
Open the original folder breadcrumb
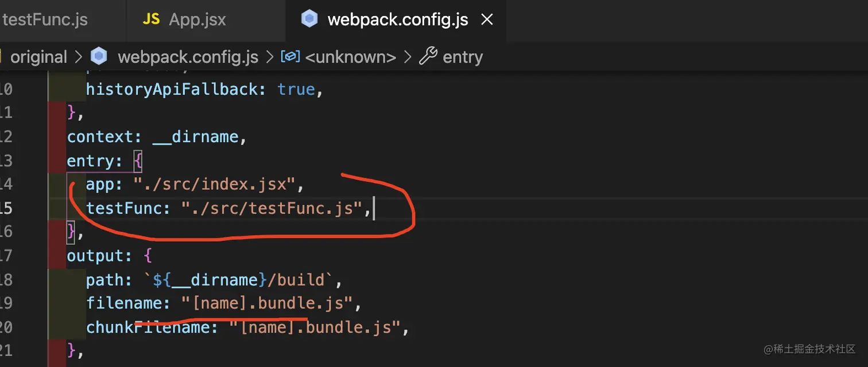click(x=38, y=57)
